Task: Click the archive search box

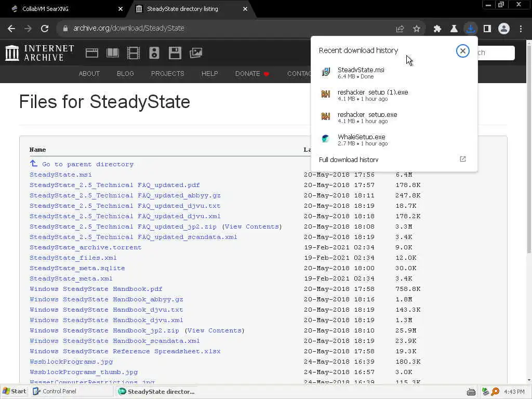Action: [496, 52]
